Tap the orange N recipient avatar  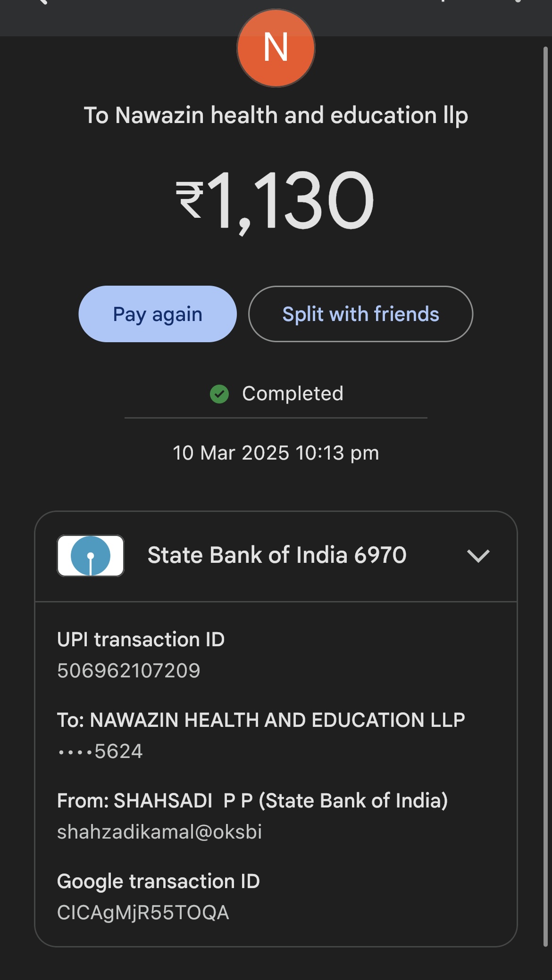click(276, 48)
